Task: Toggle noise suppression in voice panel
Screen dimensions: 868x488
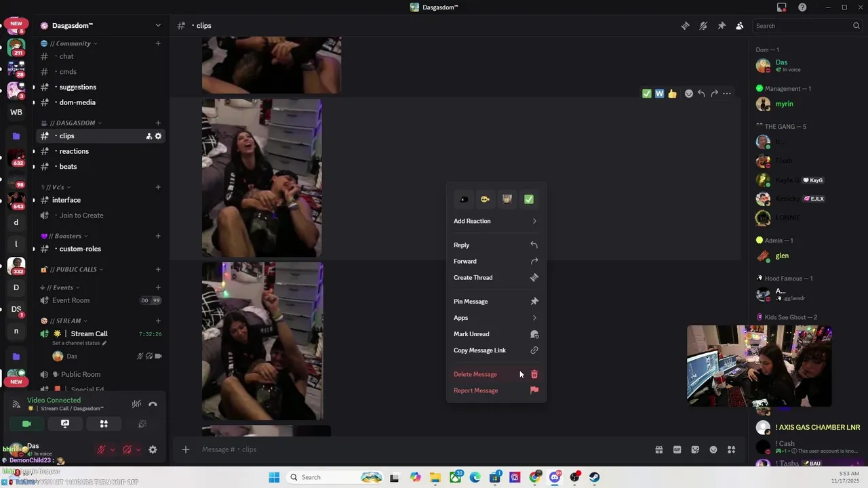Action: click(x=136, y=404)
